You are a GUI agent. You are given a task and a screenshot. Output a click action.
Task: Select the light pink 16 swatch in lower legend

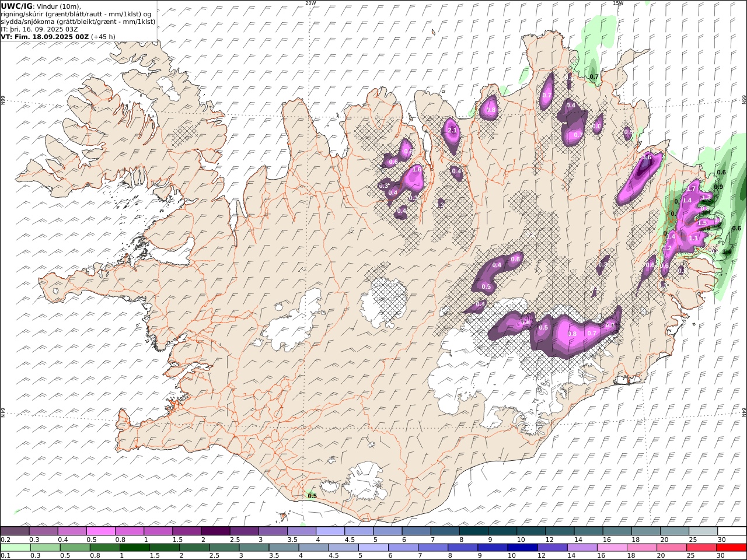pos(612,548)
